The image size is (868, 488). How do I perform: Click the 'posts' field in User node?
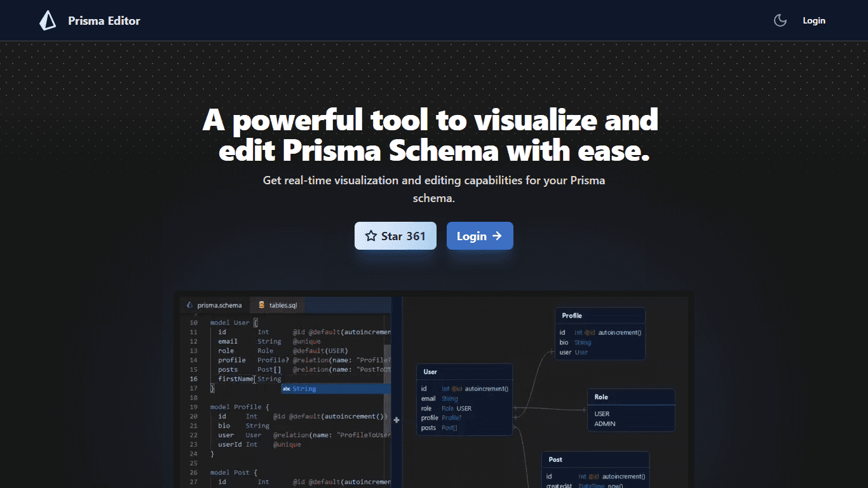point(428,428)
